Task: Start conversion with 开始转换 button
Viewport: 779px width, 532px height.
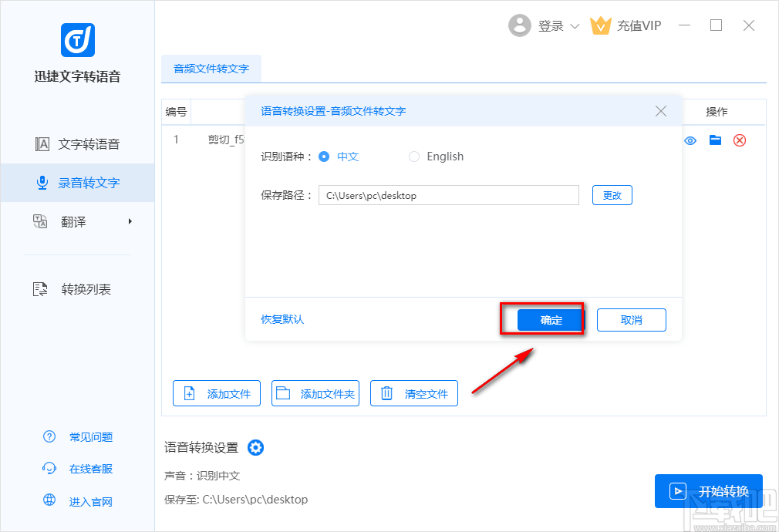Action: [708, 490]
